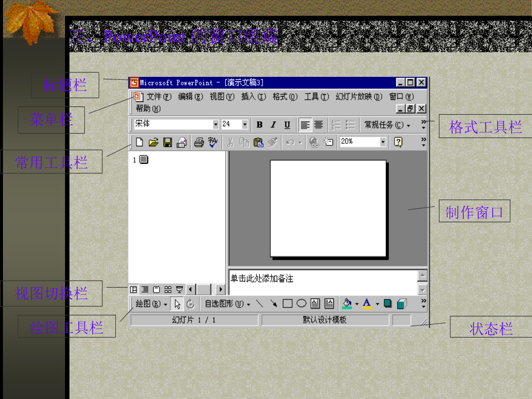Open Help with the question mark icon
532x399 pixels.
point(398,142)
